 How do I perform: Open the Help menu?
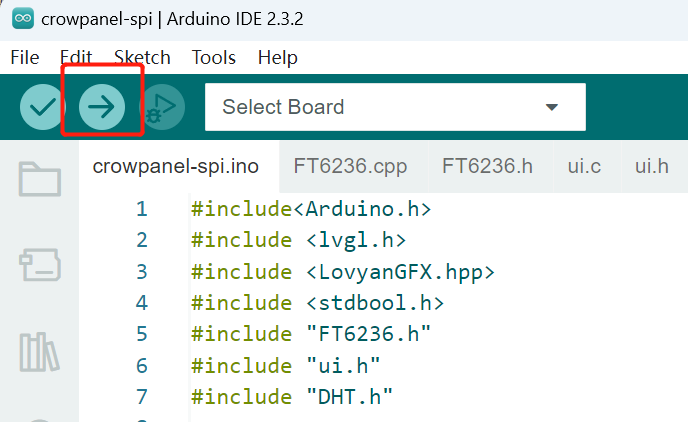278,57
